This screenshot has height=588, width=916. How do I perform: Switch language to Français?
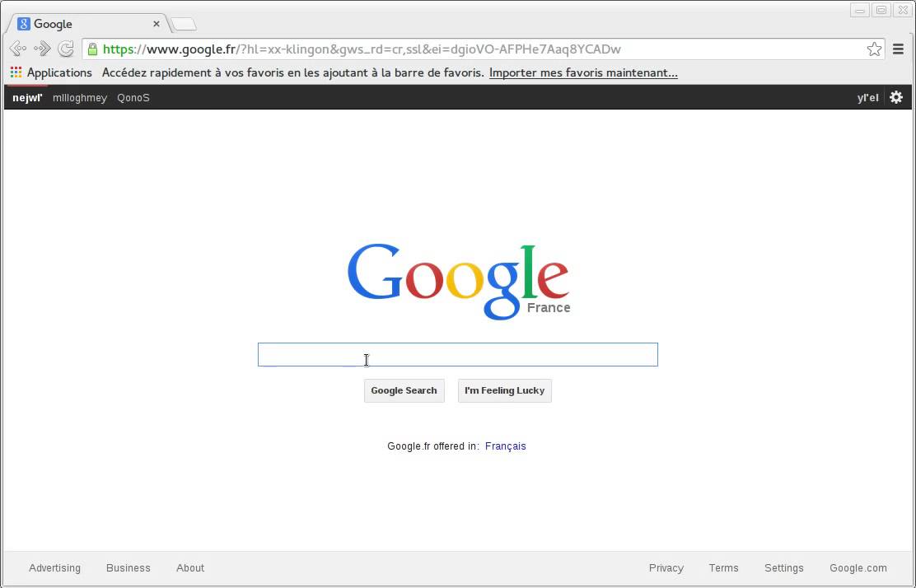pos(505,446)
